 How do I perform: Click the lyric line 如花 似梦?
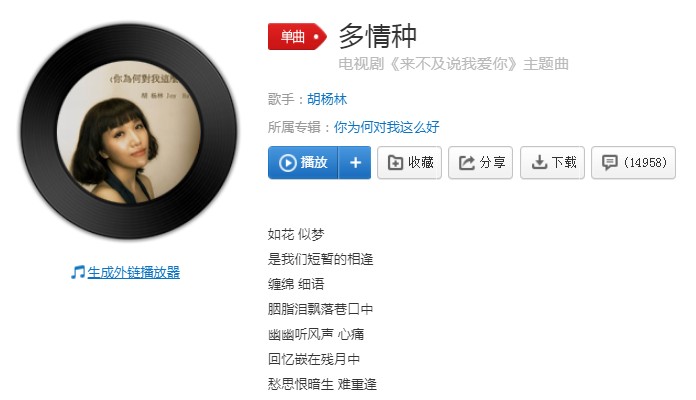pos(296,234)
